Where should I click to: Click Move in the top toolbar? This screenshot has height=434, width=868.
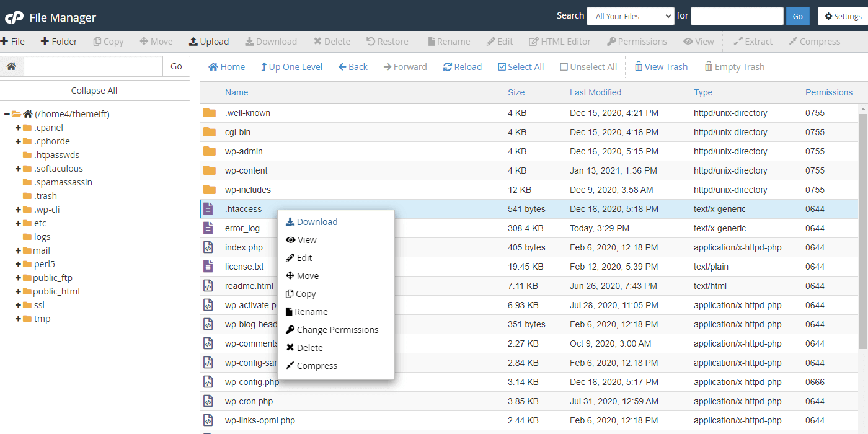[156, 42]
